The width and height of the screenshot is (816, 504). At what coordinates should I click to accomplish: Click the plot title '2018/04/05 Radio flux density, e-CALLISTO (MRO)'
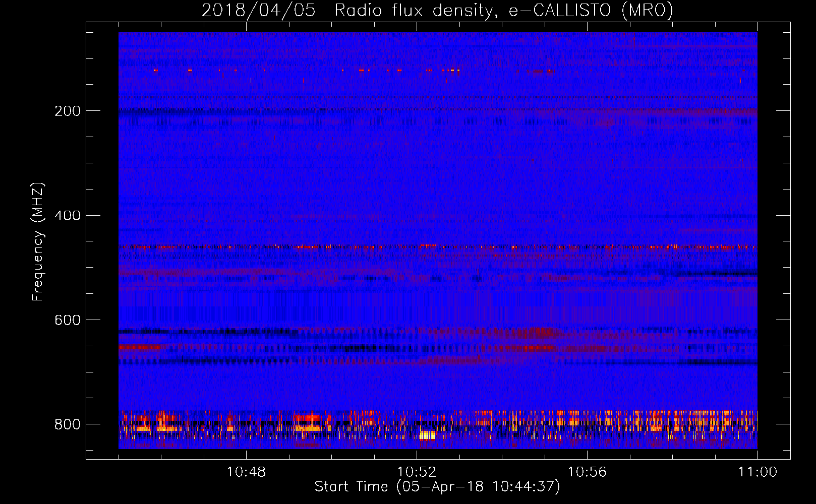pyautogui.click(x=437, y=10)
